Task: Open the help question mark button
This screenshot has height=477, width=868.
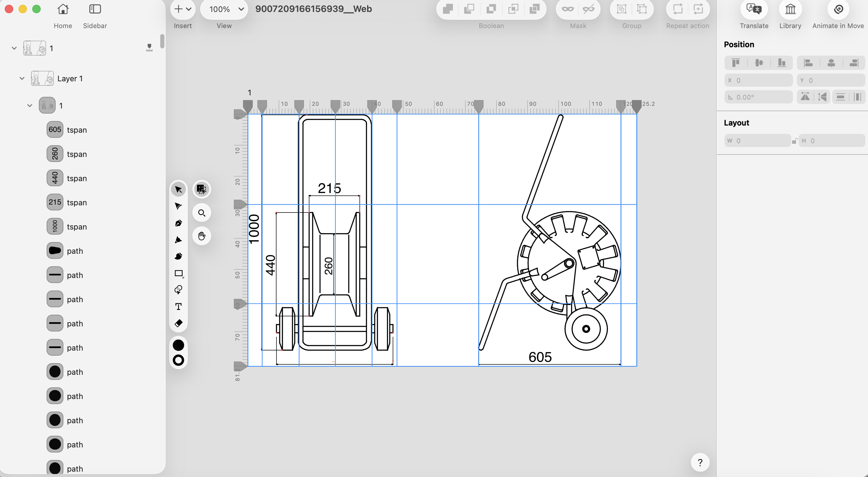Action: point(700,463)
